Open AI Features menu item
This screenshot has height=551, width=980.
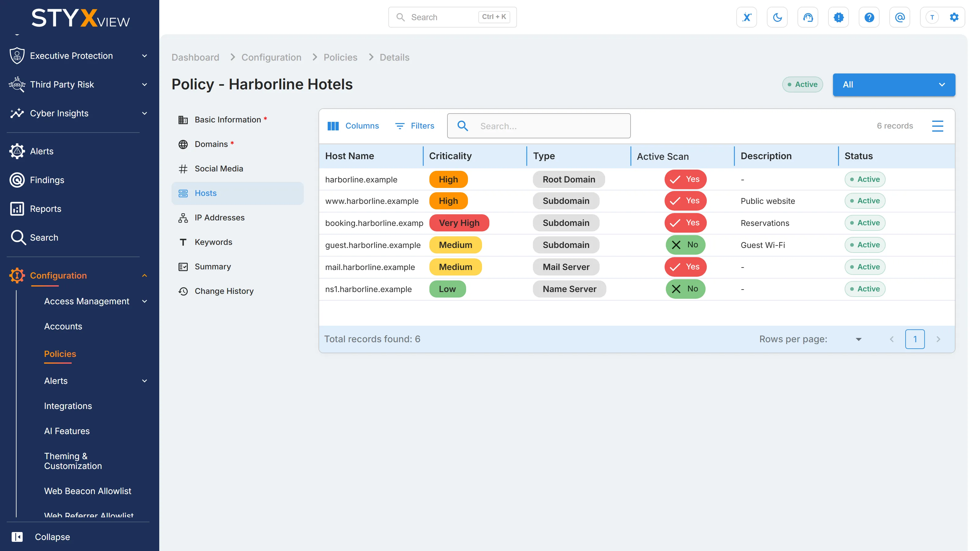point(67,431)
